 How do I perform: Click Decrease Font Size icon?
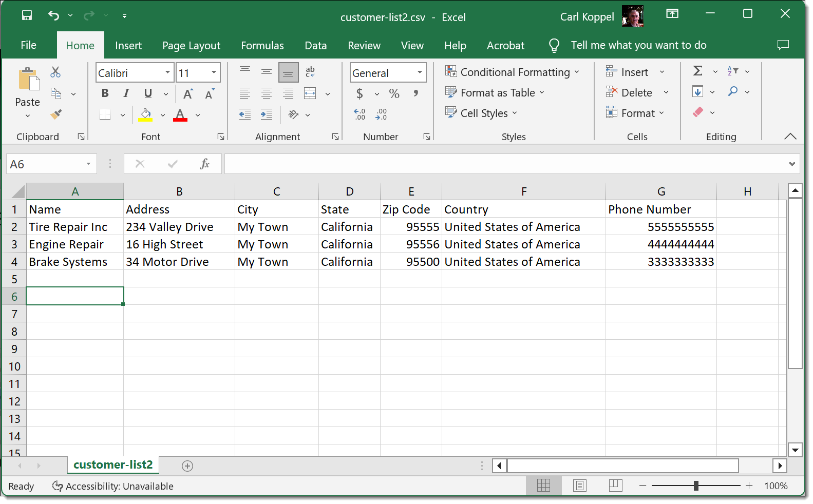tap(209, 93)
